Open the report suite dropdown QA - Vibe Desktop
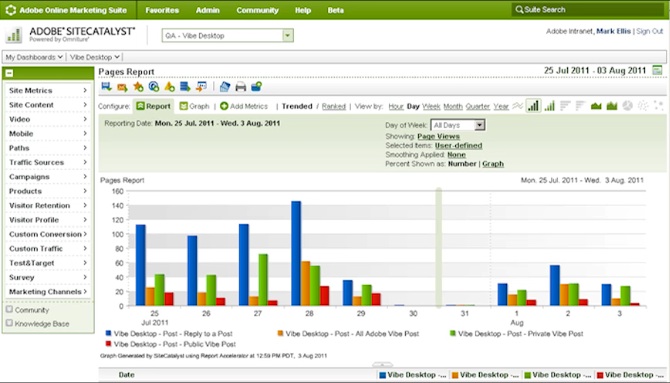670x383 pixels. pyautogui.click(x=228, y=35)
